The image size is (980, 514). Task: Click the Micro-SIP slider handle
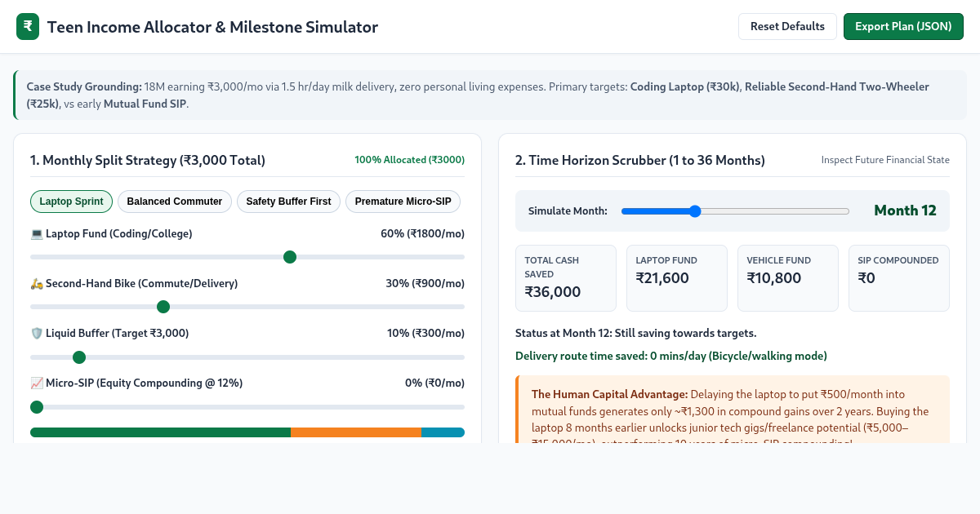pyautogui.click(x=37, y=407)
